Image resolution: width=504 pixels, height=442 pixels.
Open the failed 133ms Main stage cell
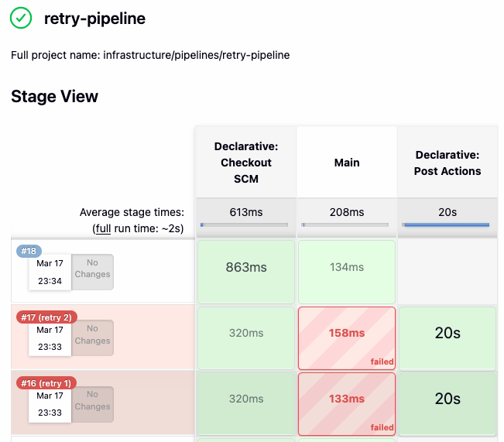[x=347, y=399]
